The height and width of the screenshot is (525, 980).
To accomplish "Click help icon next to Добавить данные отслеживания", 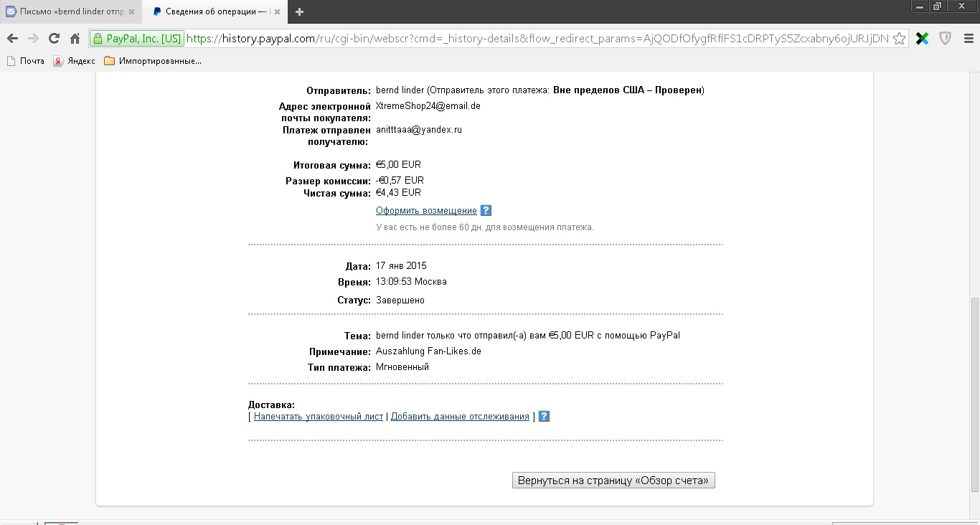I will (544, 417).
